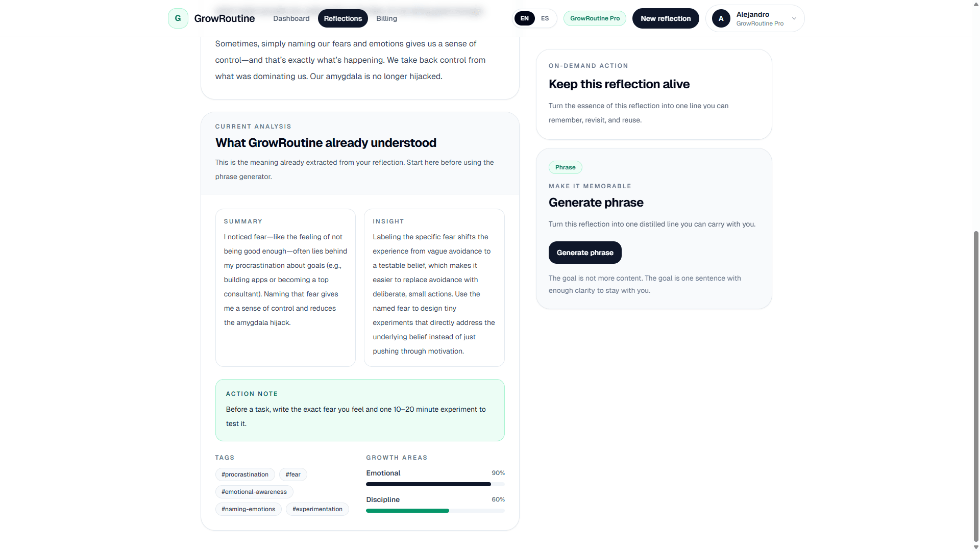
Task: Click the Discipline growth progress bar
Action: [x=435, y=511]
